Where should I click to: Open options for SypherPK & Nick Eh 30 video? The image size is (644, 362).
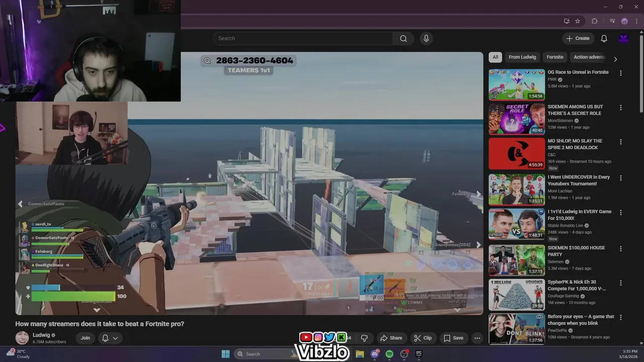tap(620, 283)
